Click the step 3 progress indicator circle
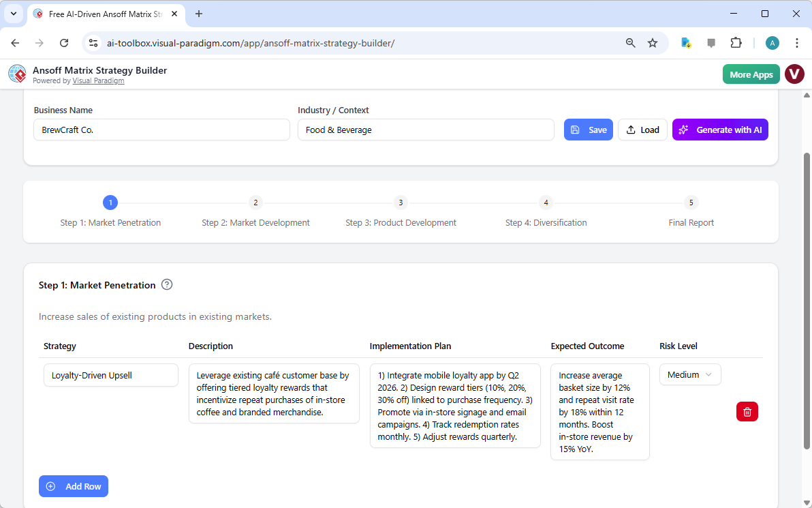This screenshot has width=812, height=508. 401,202
